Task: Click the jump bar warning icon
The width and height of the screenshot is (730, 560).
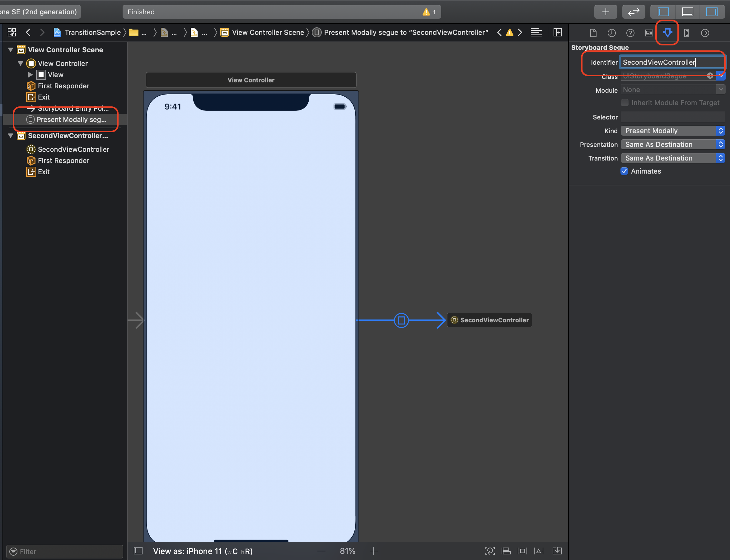Action: coord(510,32)
